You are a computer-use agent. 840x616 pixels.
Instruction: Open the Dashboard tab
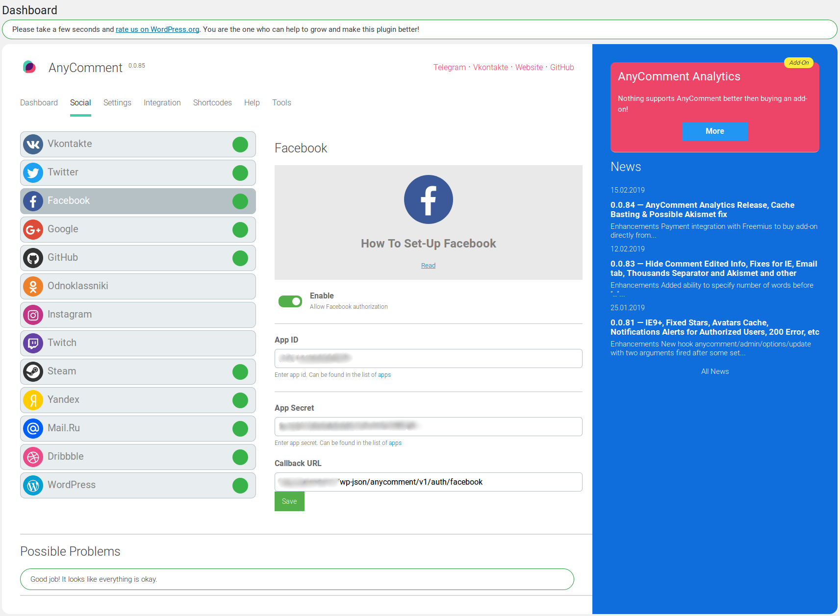click(39, 102)
